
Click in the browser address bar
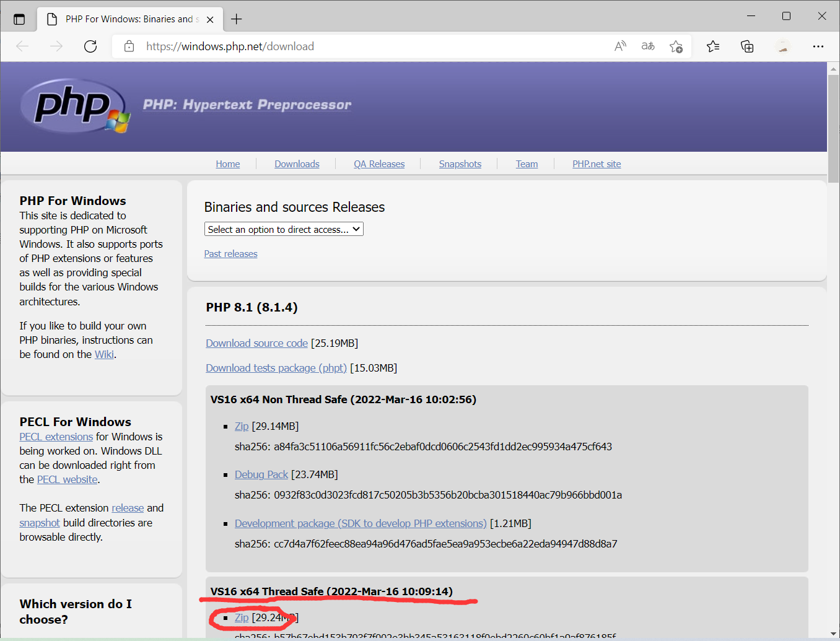(229, 46)
